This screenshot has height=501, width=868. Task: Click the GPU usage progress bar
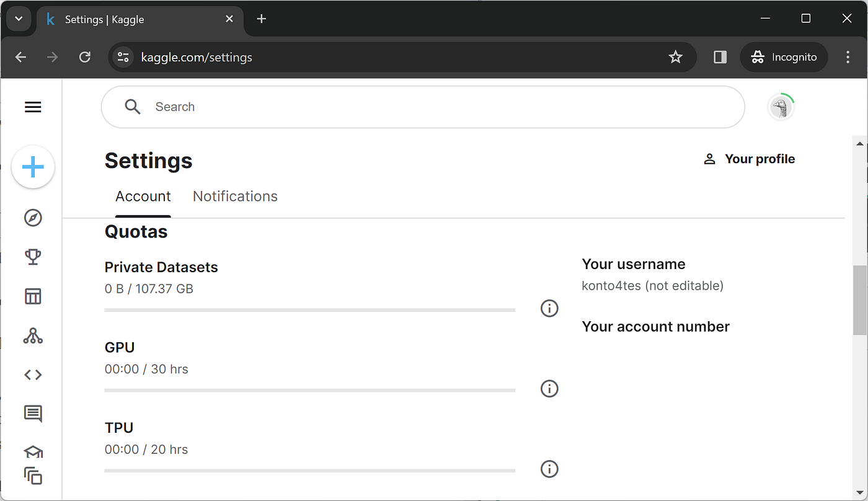tap(310, 391)
